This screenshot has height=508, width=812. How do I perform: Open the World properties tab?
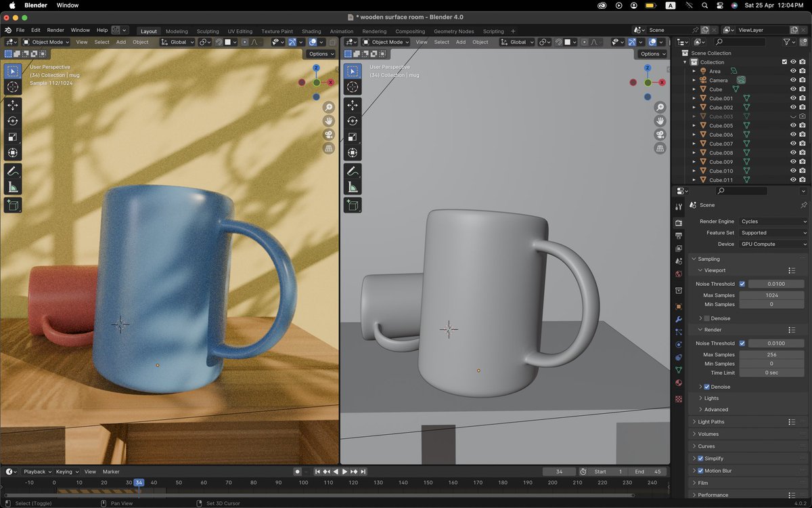[x=679, y=274]
